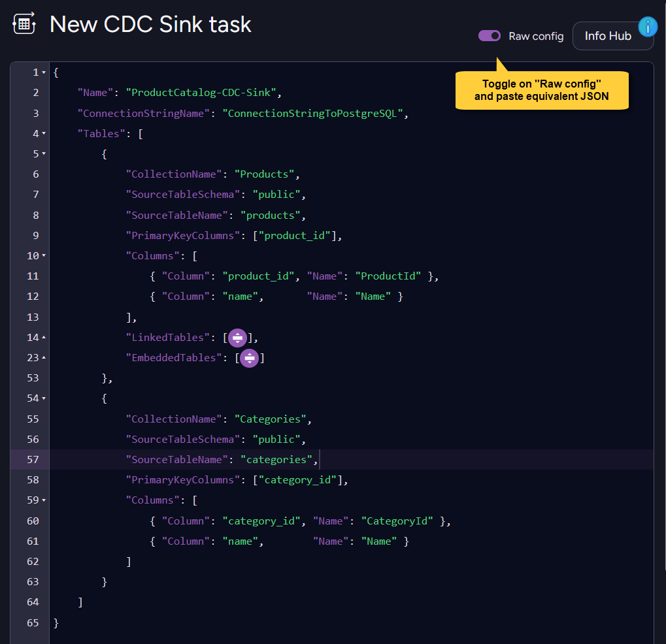Collapse the fold arrow on line 1
This screenshot has width=666, height=644.
tap(44, 72)
